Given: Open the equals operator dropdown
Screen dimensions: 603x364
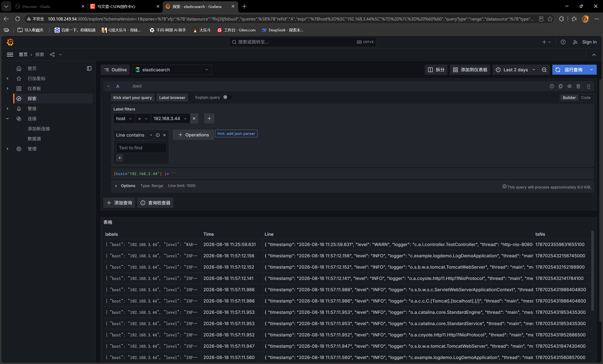Looking at the screenshot, I should coord(143,119).
